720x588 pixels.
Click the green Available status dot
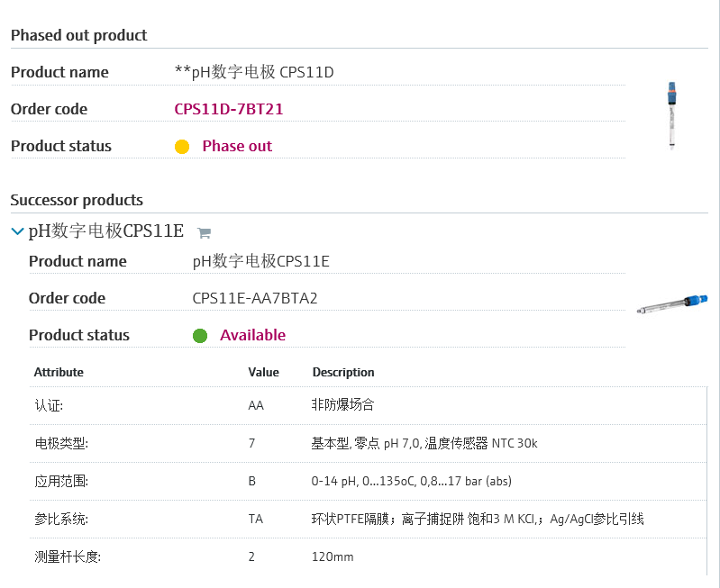[x=200, y=336]
